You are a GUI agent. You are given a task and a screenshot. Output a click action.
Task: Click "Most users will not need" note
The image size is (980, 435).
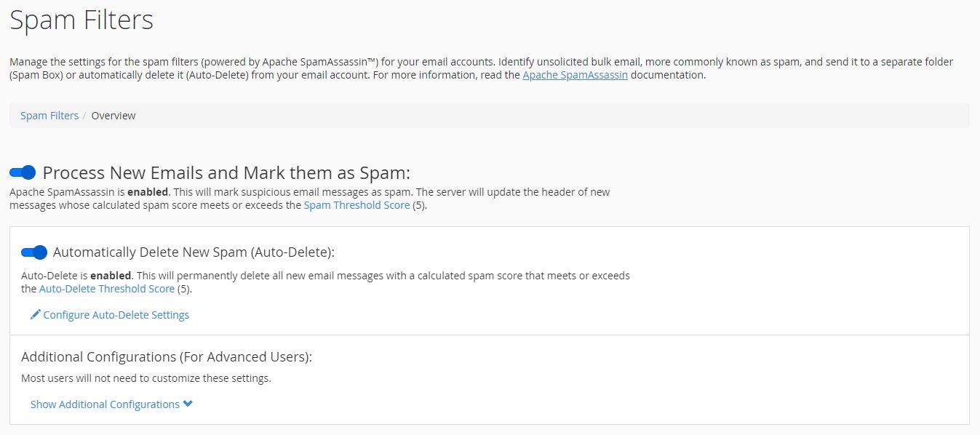146,378
